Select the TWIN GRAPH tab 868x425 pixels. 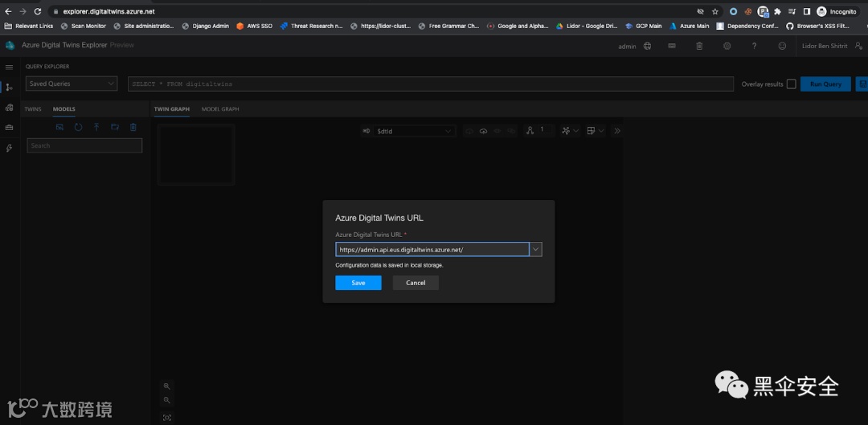pos(172,109)
